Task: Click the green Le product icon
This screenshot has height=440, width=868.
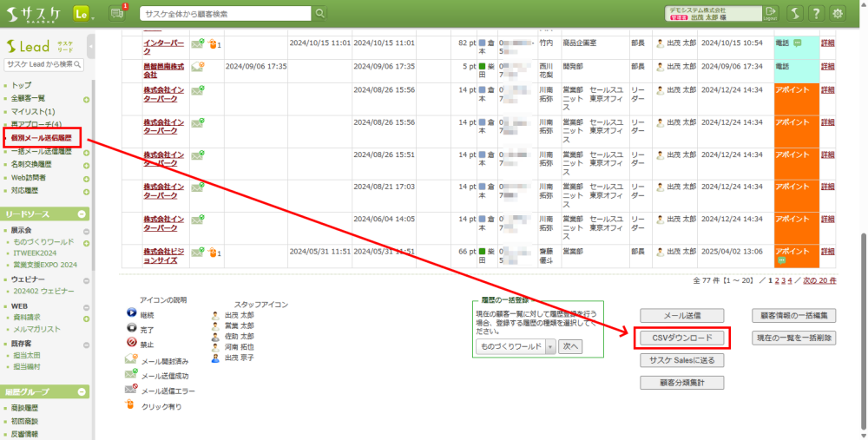Action: pyautogui.click(x=82, y=13)
